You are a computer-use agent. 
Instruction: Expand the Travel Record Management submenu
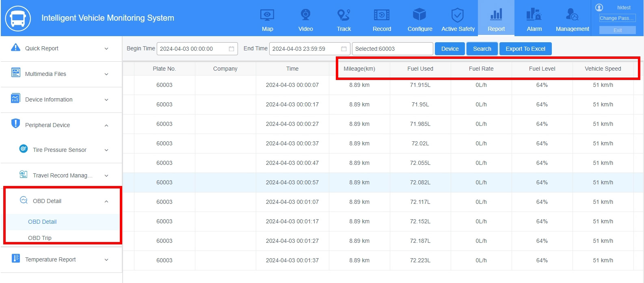106,176
